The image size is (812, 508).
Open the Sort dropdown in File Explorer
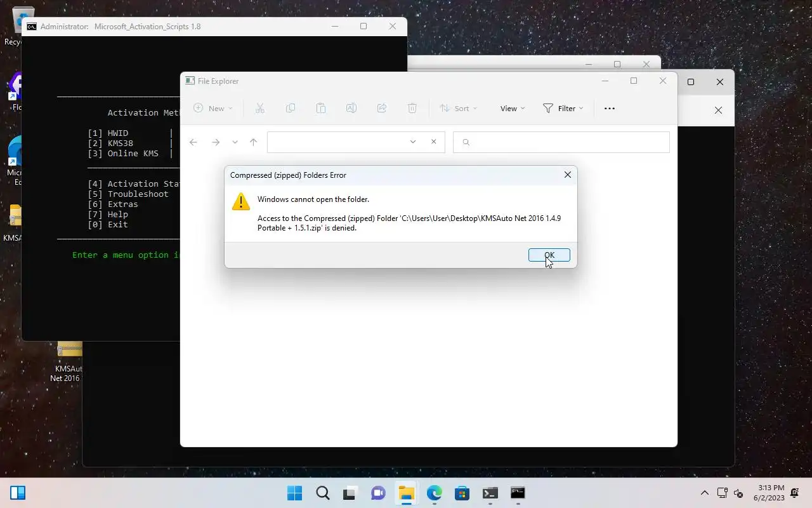459,109
